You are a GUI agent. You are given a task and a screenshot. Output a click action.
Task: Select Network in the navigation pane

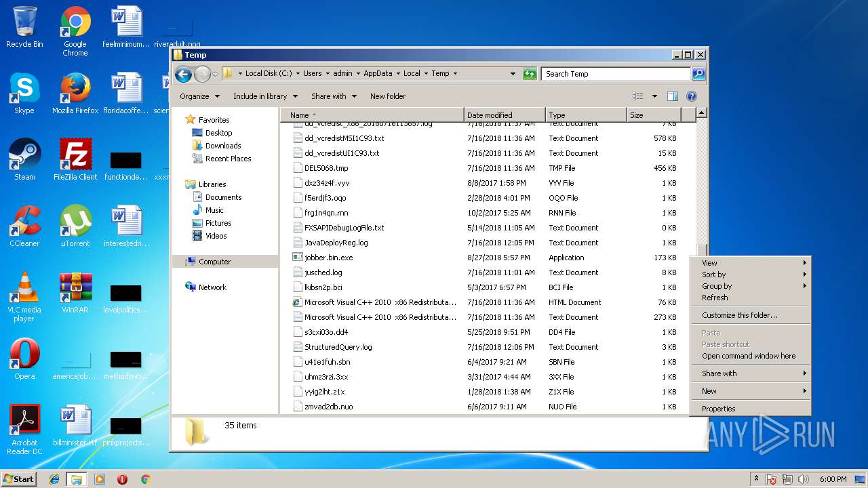pos(212,287)
